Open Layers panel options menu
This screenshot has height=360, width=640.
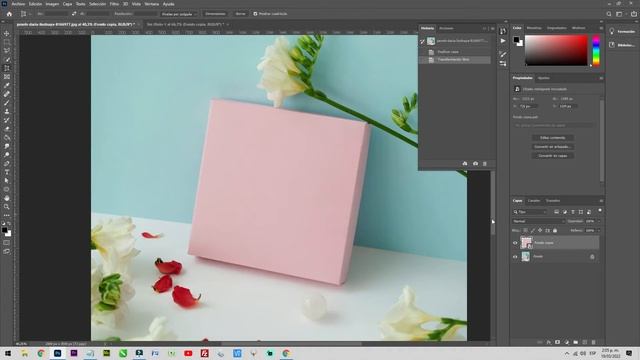pyautogui.click(x=601, y=201)
